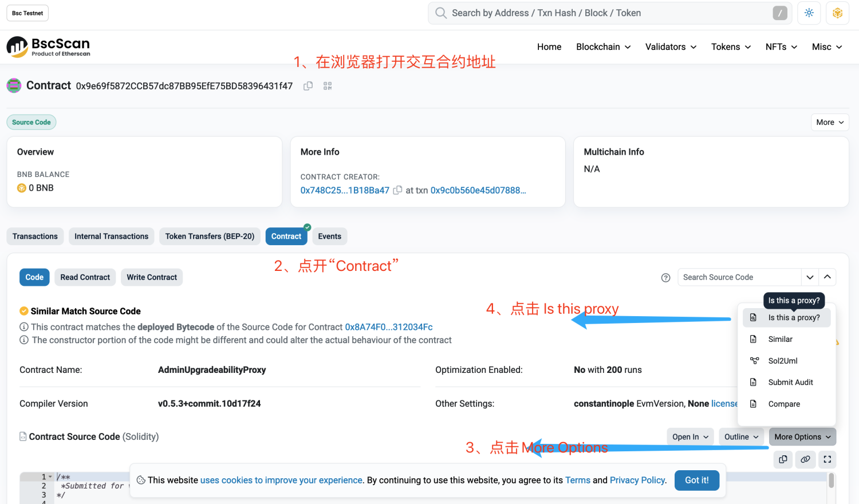Switch to the Write Contract sub-tab

152,277
